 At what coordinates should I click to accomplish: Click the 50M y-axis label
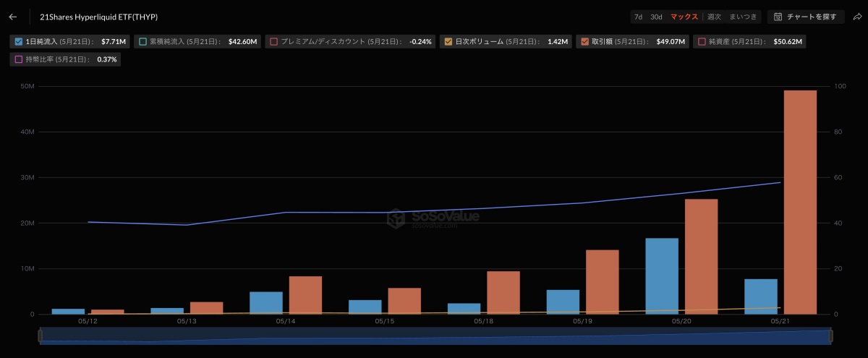tap(27, 87)
